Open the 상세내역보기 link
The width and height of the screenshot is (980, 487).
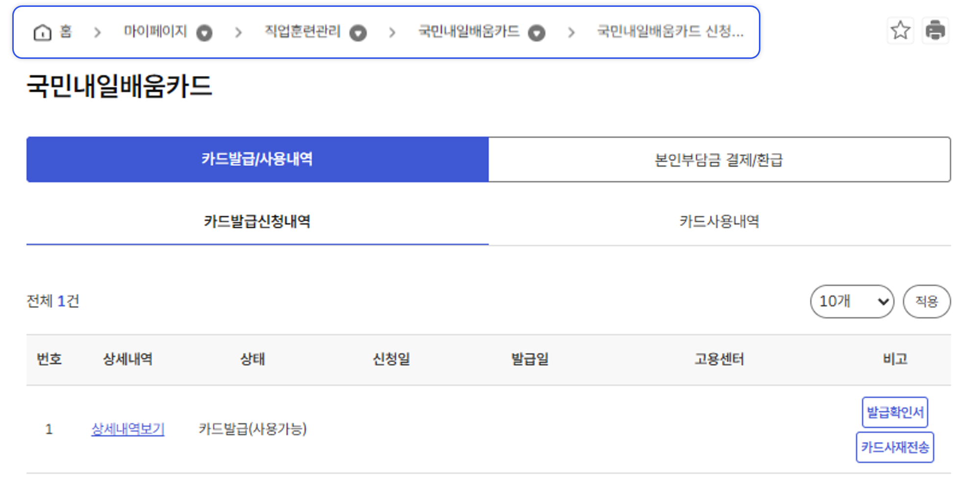(128, 429)
